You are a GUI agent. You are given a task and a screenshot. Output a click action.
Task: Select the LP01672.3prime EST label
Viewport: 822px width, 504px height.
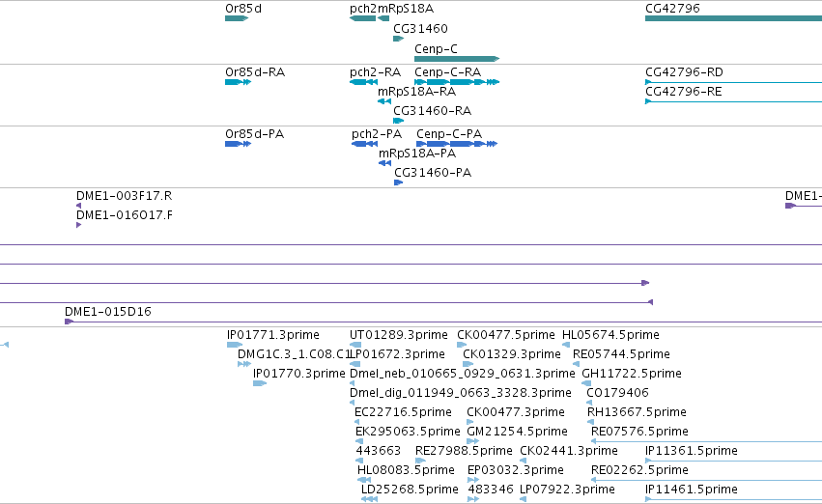coord(397,353)
